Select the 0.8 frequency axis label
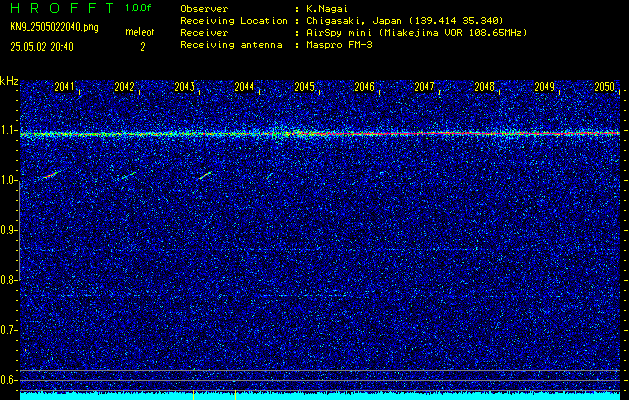629x400 pixels. pyautogui.click(x=8, y=280)
